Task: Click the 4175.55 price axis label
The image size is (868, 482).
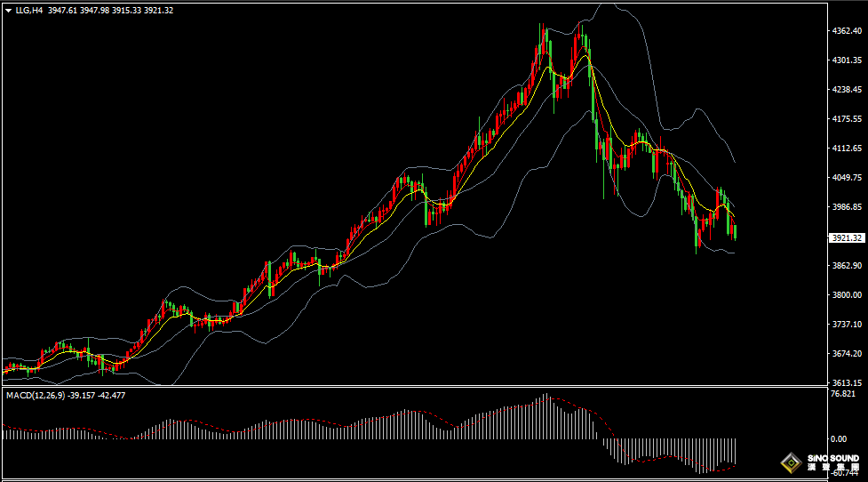Action: 846,119
